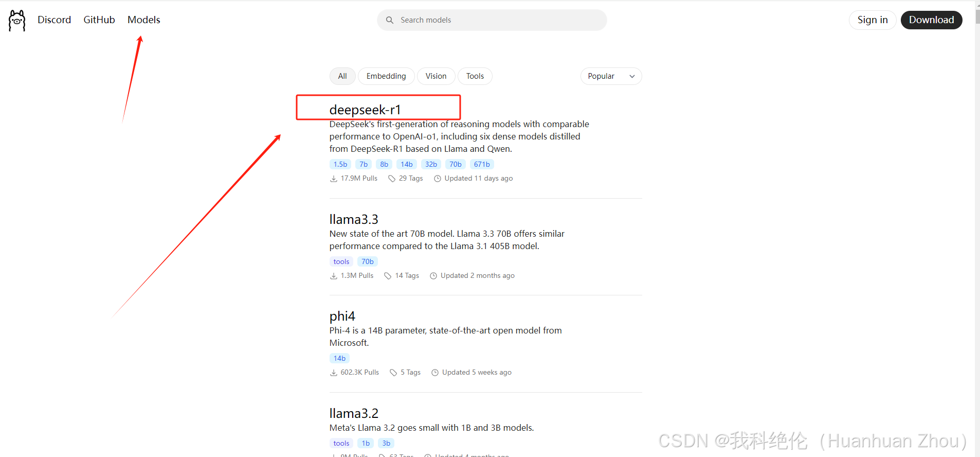This screenshot has width=980, height=457.
Task: Click the llama3.2 description line
Action: [x=432, y=428]
